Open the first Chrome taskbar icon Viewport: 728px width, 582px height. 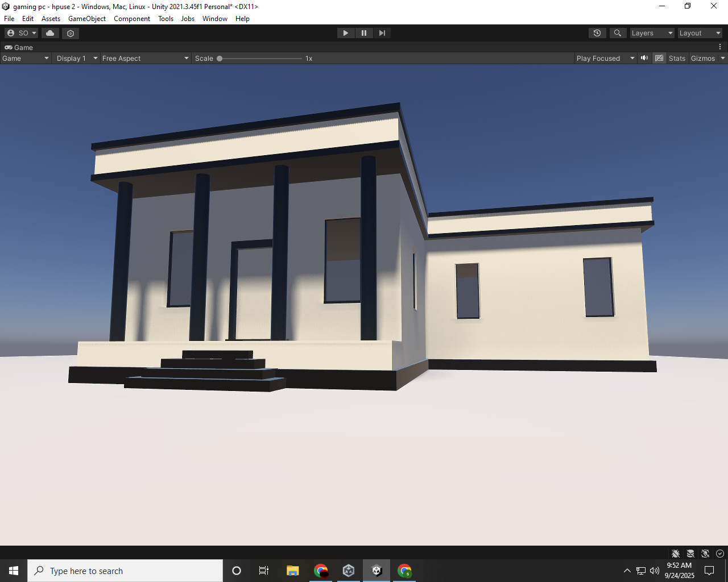(321, 571)
